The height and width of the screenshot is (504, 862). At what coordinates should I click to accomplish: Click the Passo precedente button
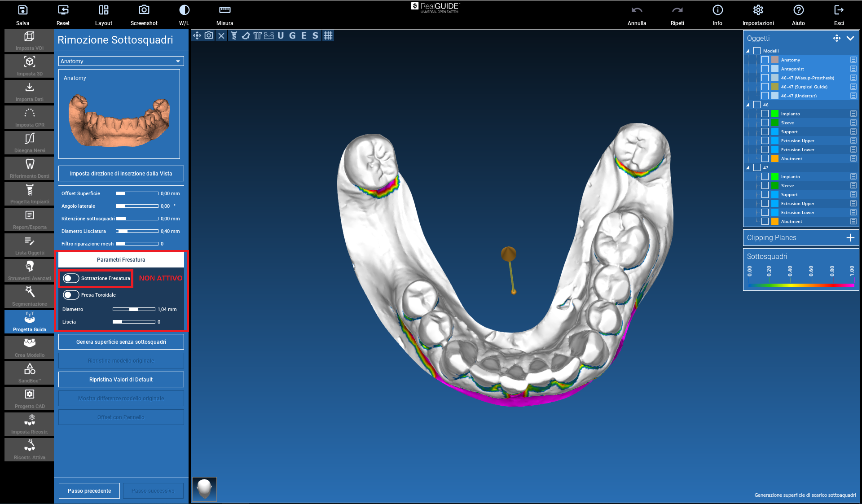click(89, 491)
